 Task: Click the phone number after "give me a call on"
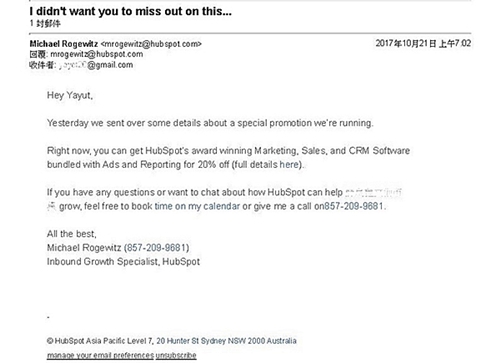point(354,206)
